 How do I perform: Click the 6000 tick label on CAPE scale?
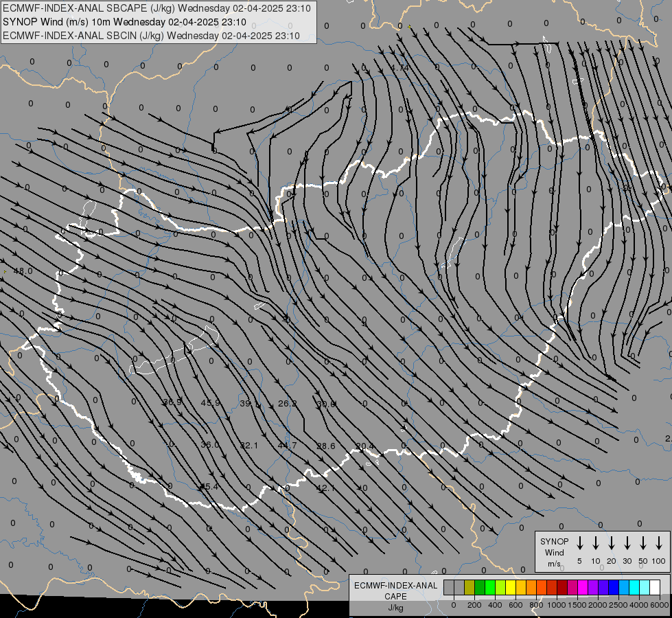660,605
